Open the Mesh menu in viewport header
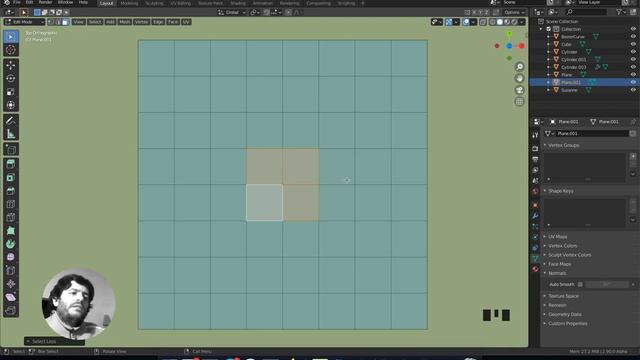Image resolution: width=640 pixels, height=360 pixels. click(x=124, y=22)
